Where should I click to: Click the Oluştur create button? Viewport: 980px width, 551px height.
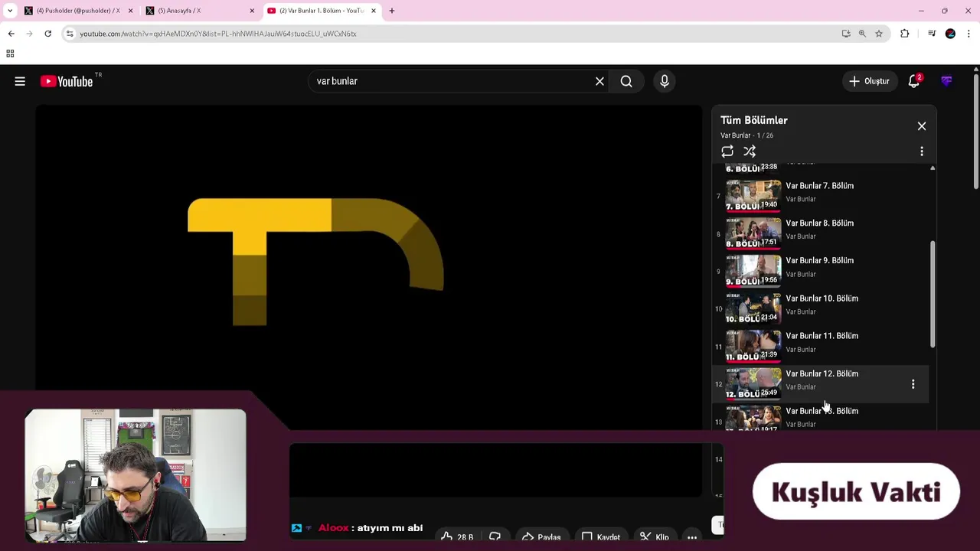(870, 81)
